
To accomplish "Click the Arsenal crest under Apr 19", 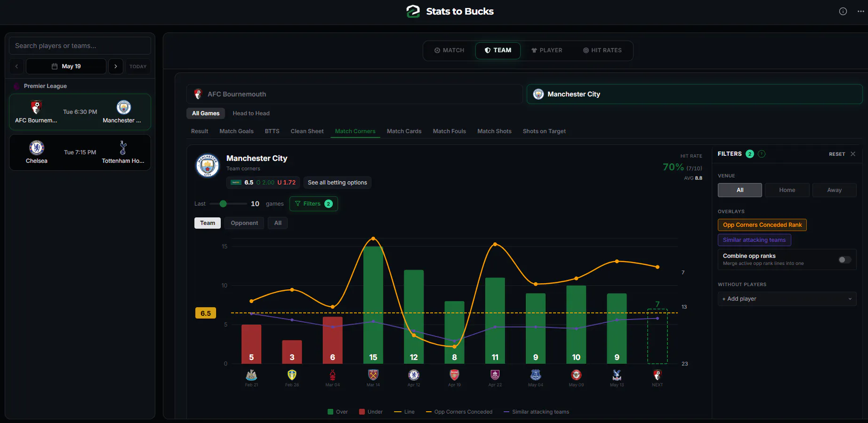I will coord(454,375).
